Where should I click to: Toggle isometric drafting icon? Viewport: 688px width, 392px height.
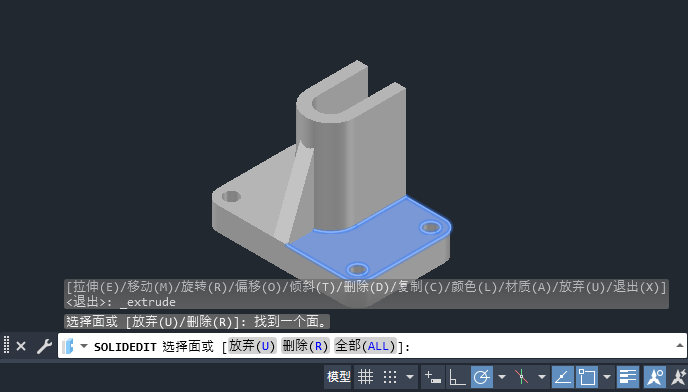521,377
